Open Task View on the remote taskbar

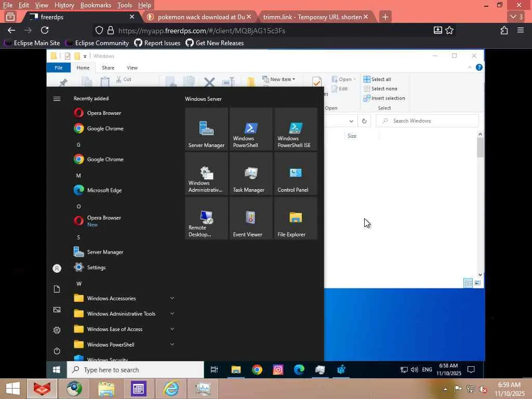[214, 369]
